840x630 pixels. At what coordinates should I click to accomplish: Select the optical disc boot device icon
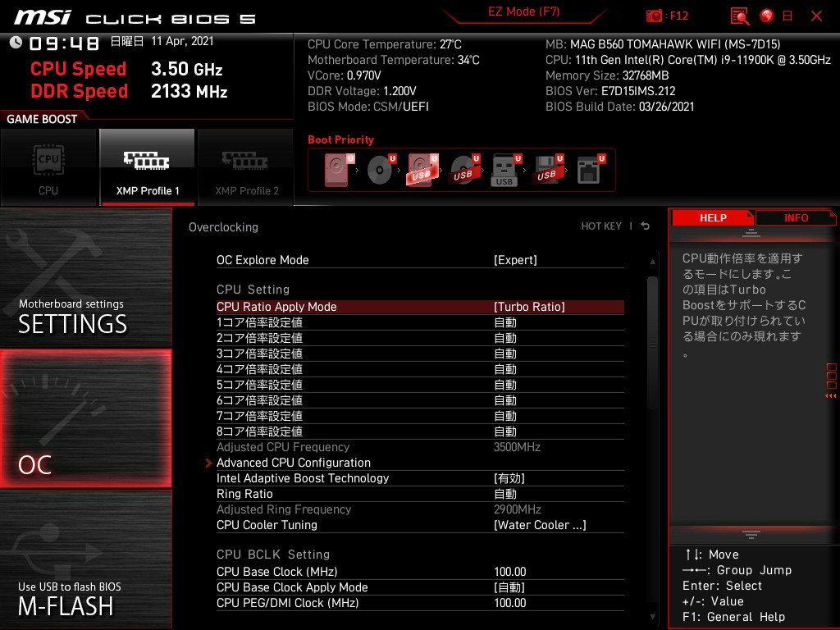point(381,170)
